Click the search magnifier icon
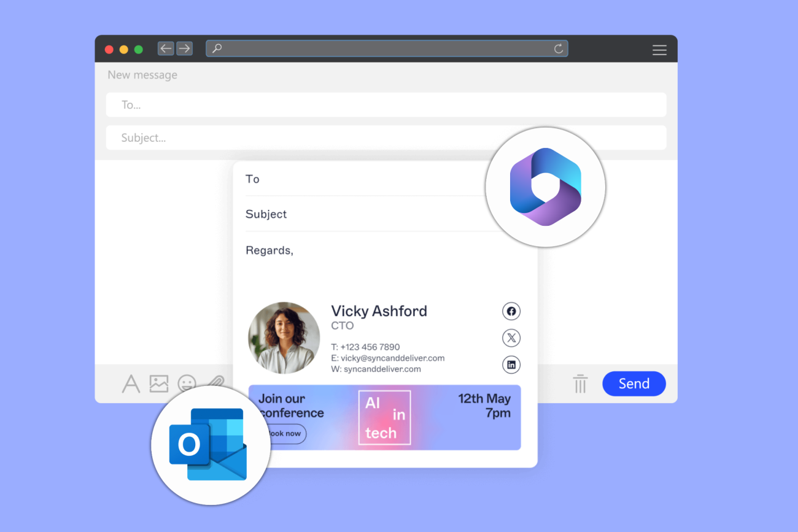Viewport: 798px width, 532px height. coord(217,48)
